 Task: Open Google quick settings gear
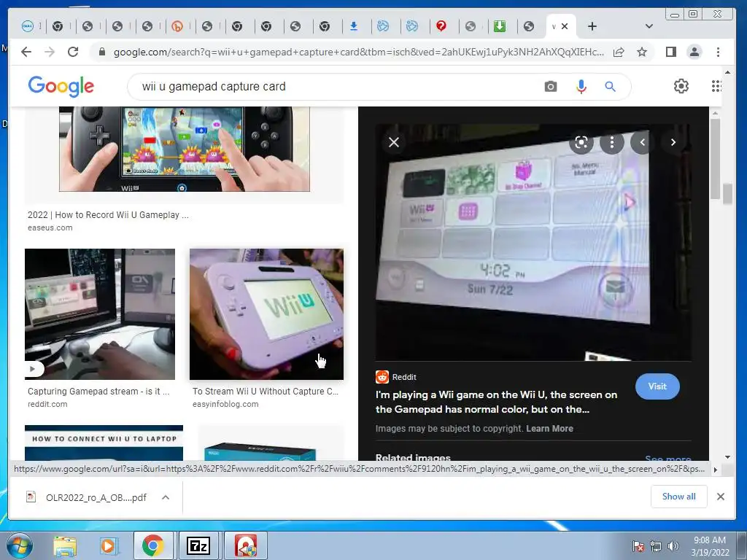[x=681, y=86]
